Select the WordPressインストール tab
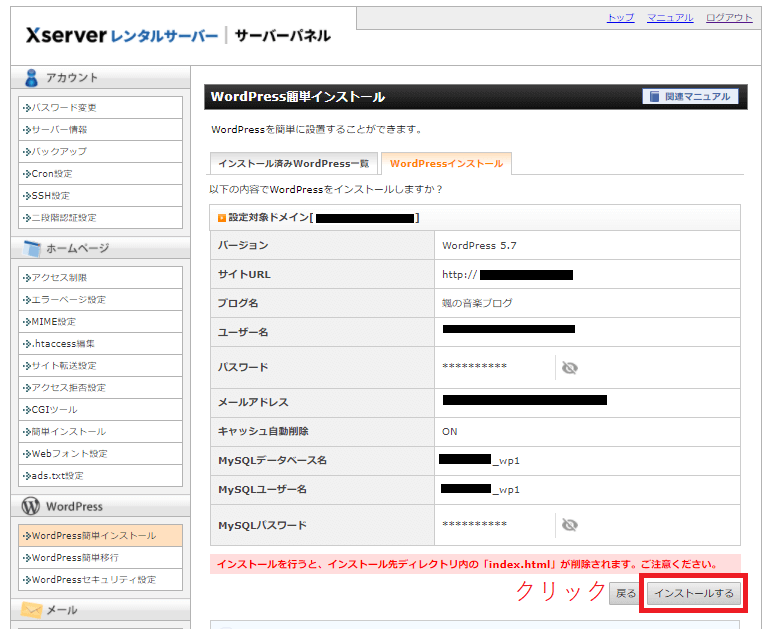 pos(446,164)
